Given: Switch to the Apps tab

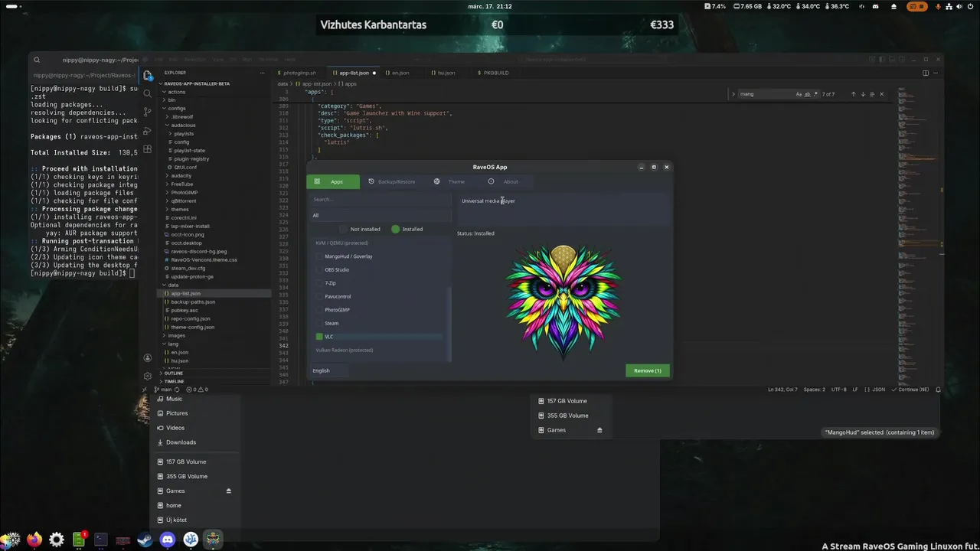Looking at the screenshot, I should coord(333,181).
